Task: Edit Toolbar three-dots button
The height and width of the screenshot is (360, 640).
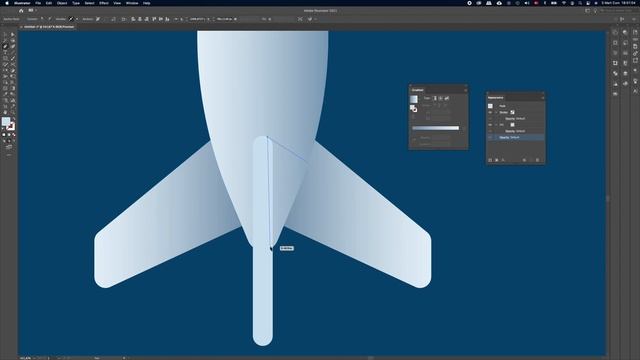Action: tap(9, 154)
